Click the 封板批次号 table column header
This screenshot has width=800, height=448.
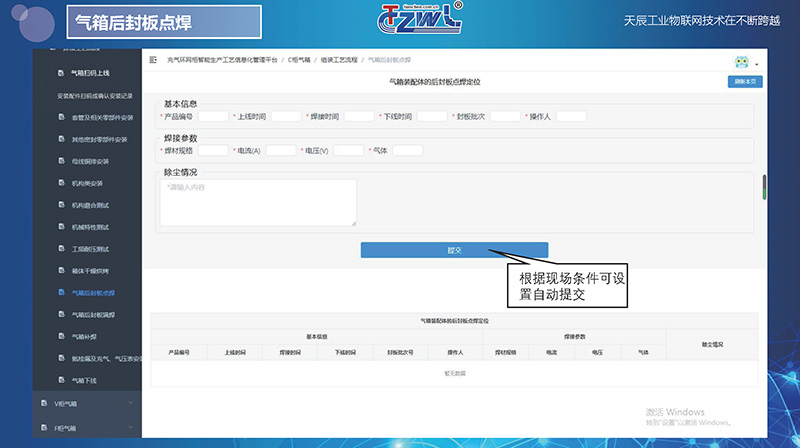tap(400, 353)
